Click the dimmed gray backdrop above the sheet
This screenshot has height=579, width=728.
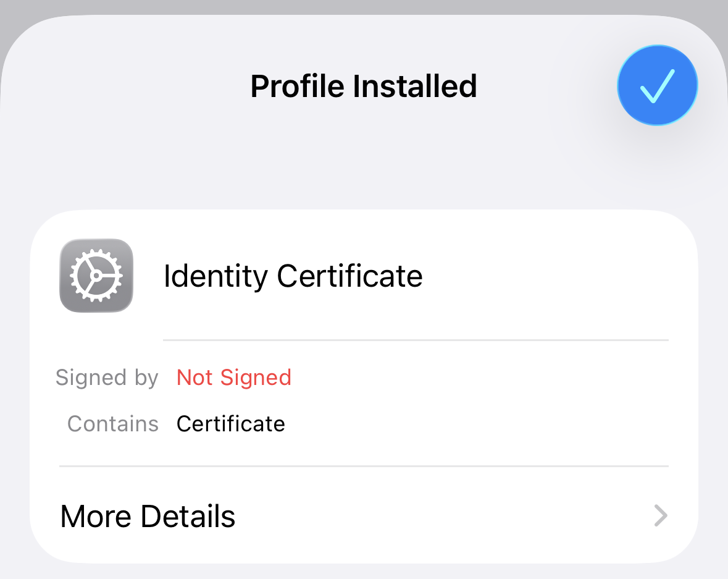364,6
